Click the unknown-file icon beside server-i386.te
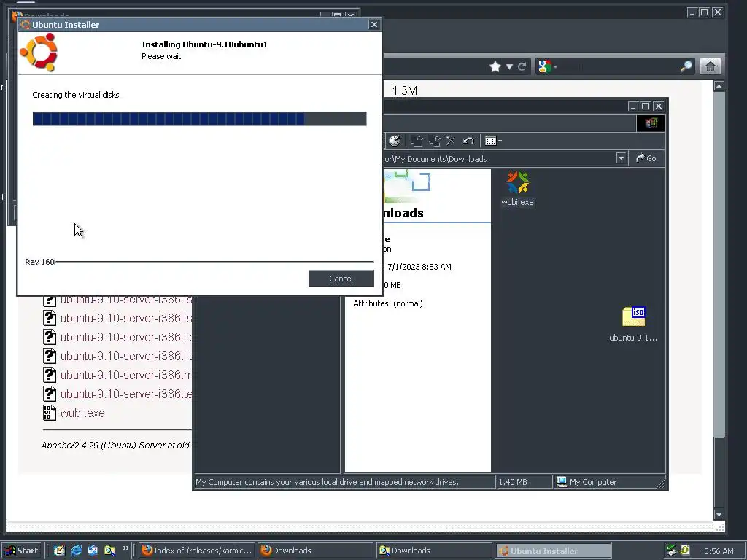 [x=50, y=394]
